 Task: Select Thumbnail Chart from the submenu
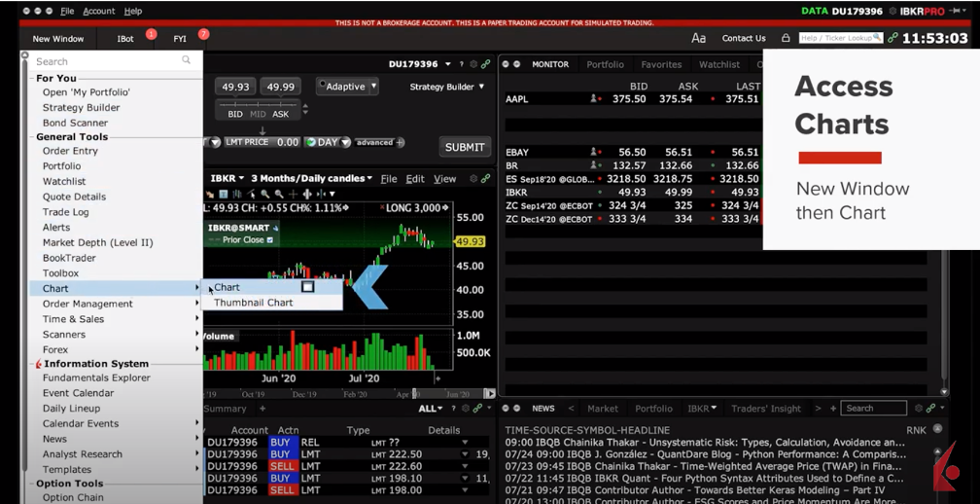253,303
